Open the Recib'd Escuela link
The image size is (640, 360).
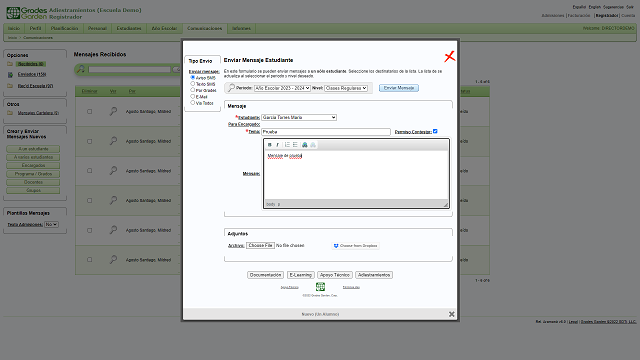point(35,86)
